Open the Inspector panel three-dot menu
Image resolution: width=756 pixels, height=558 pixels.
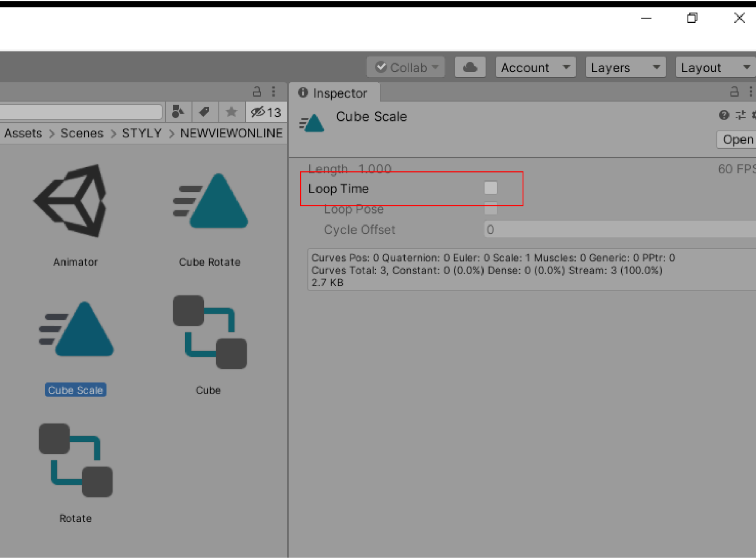coord(751,92)
